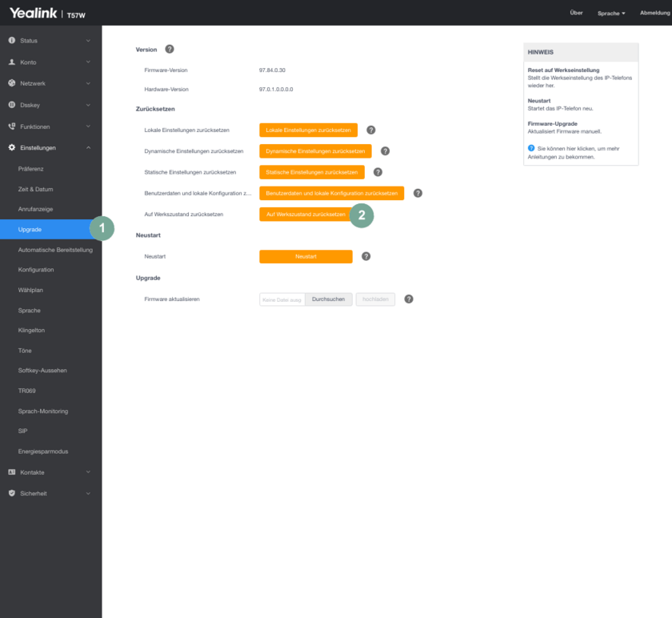Image resolution: width=672 pixels, height=618 pixels.
Task: Open Sprache item under Einstellungen sidebar
Action: pos(29,311)
